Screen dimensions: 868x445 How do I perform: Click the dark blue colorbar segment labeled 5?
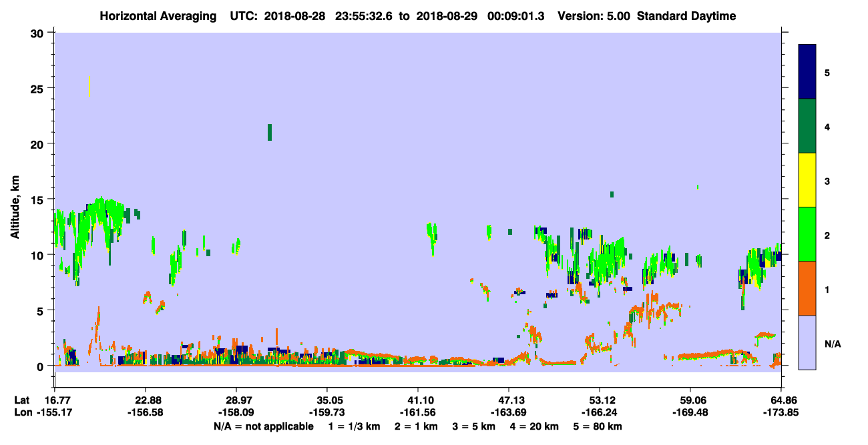807,72
